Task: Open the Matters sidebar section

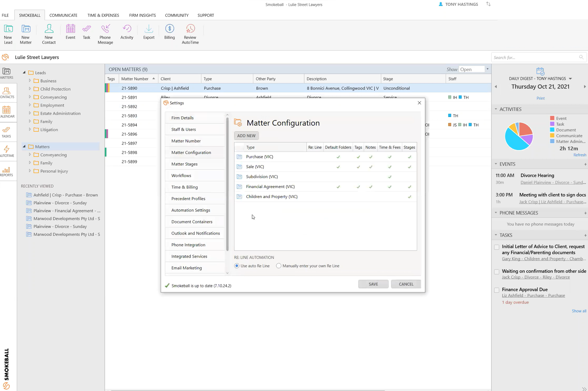Action: coord(6,73)
